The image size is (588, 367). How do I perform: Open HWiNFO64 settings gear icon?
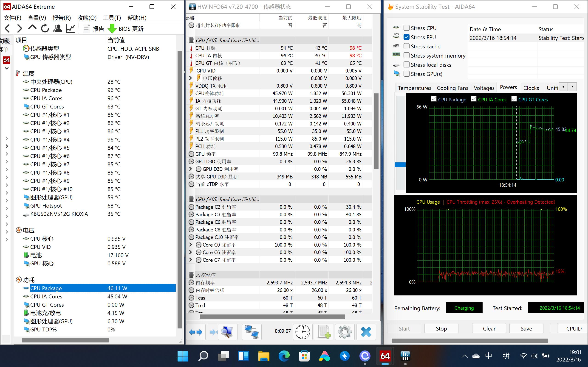tap(345, 332)
